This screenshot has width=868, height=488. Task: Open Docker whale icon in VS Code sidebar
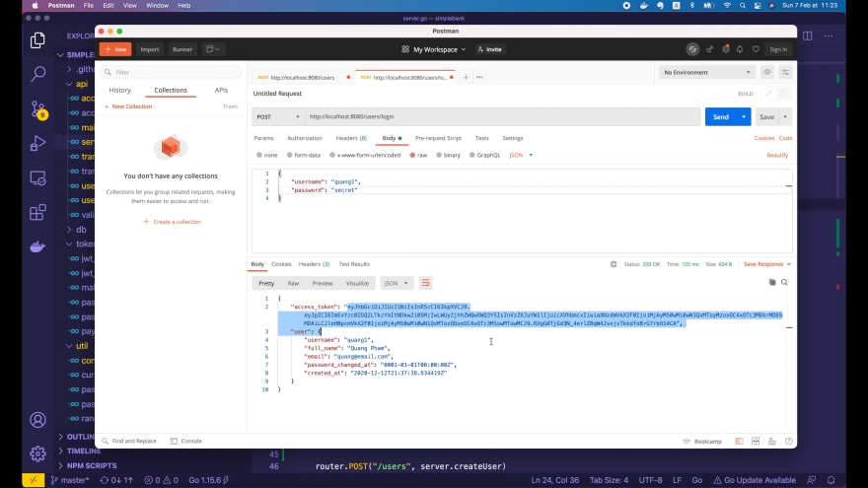[37, 246]
